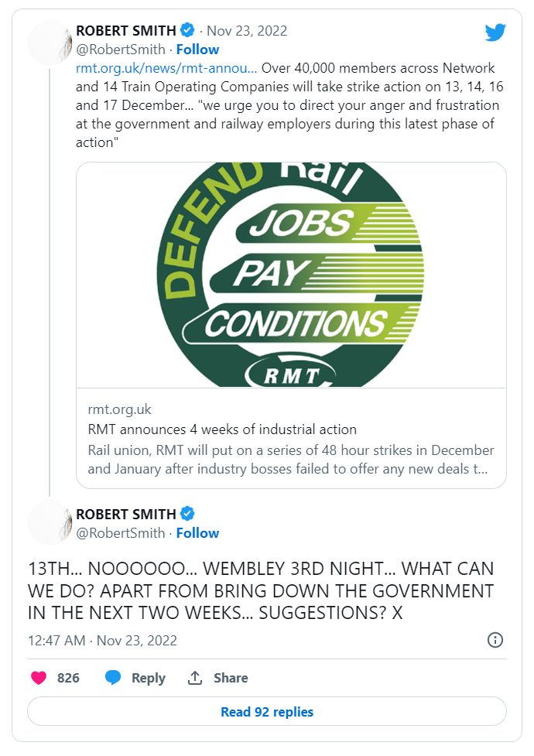
Task: Click the Share text label
Action: pos(231,678)
